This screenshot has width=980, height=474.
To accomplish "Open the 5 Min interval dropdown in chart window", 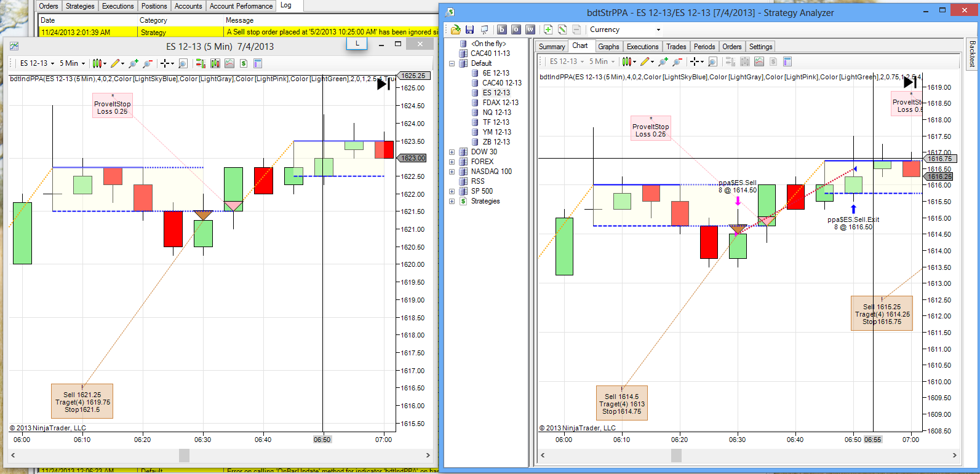I will click(72, 63).
